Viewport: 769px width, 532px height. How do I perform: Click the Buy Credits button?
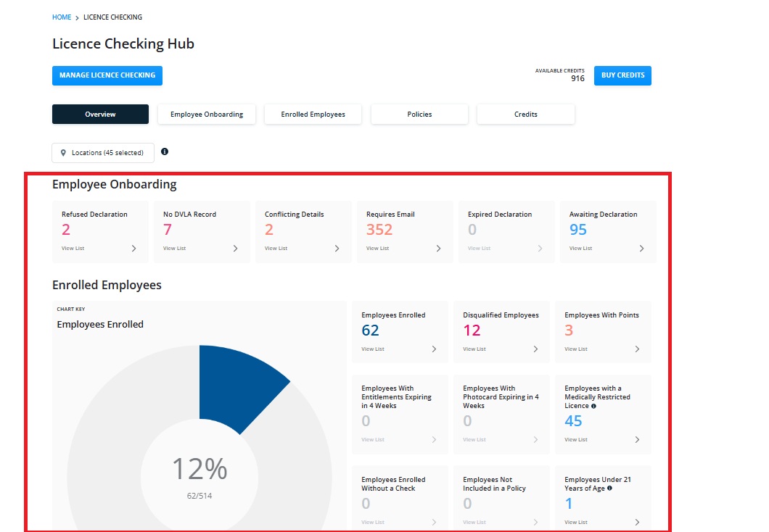(623, 75)
